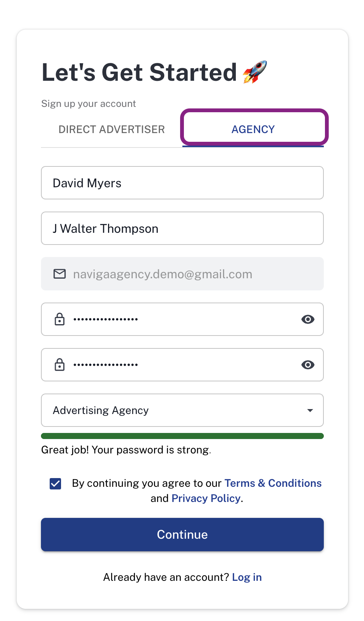Click the rocket emoji beside the heading

coord(255,72)
